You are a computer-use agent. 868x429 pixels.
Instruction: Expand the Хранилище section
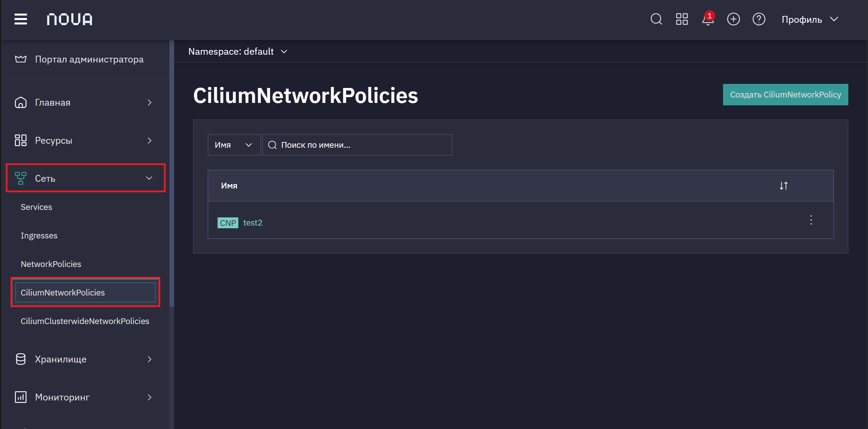click(x=149, y=359)
